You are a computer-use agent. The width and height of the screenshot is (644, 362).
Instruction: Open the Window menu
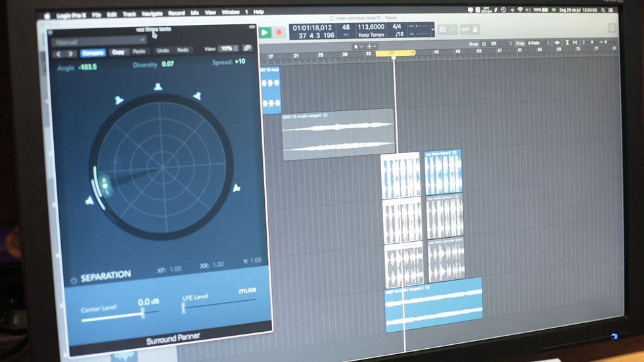(231, 12)
